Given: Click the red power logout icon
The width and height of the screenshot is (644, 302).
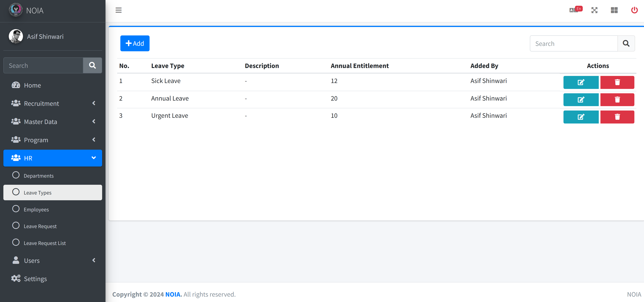Looking at the screenshot, I should click(x=634, y=10).
